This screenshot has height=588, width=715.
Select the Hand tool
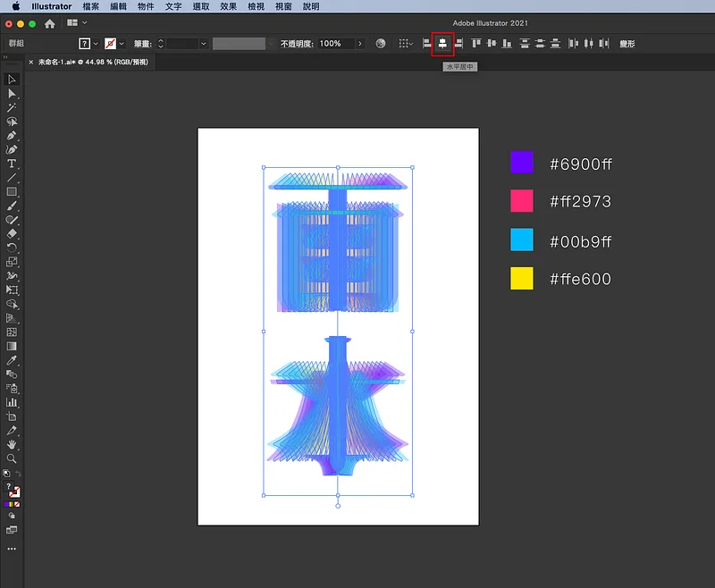(12, 444)
